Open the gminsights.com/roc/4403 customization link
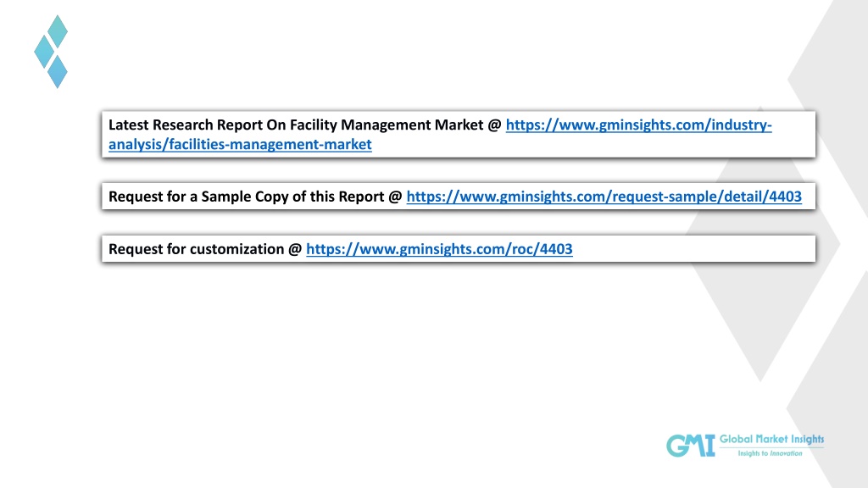Viewport: 868px width, 488px height. [439, 249]
